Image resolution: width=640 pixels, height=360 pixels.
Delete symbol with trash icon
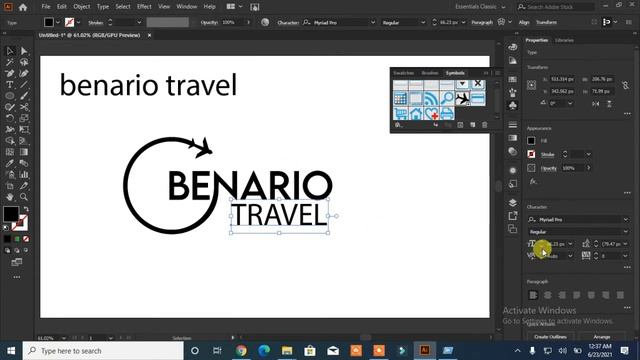coord(484,125)
